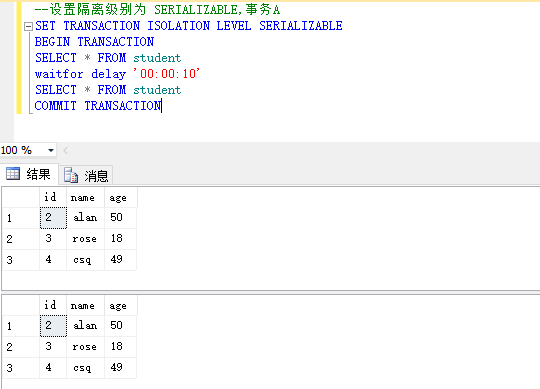
Task: Select the name header in second result grid
Action: 85,305
